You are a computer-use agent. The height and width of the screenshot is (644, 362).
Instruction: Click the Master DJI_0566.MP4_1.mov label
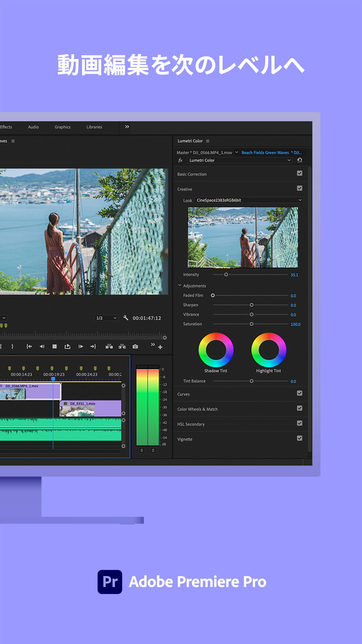204,153
